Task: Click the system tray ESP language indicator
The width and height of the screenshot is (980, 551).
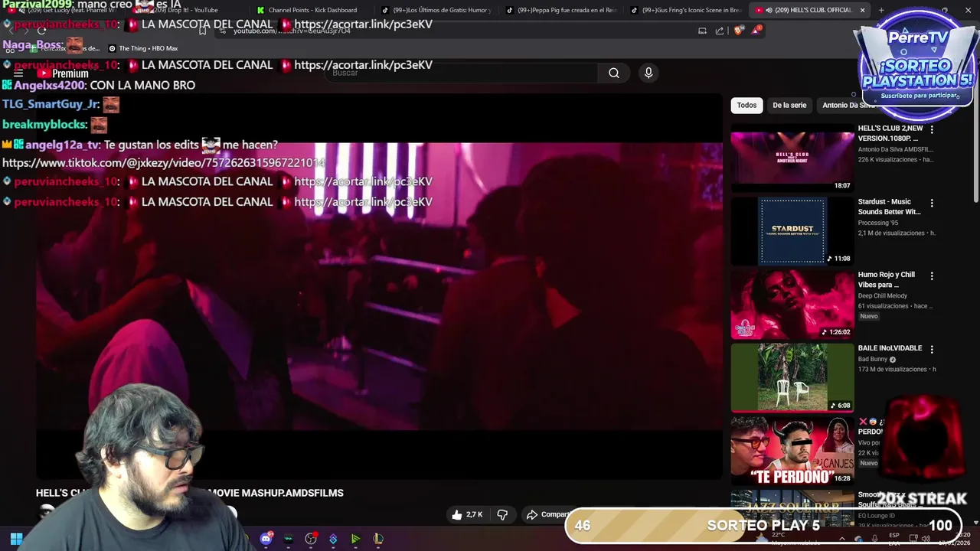Action: click(894, 535)
